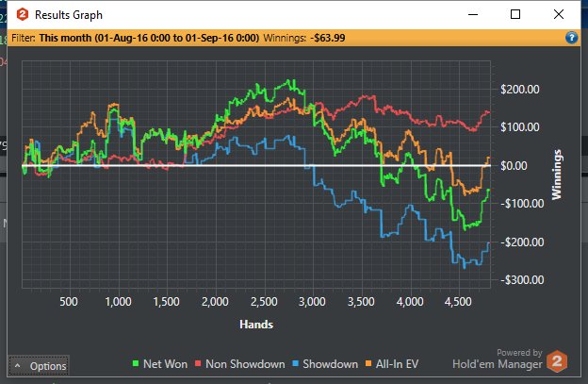Minimize the Results Graph window
The width and height of the screenshot is (588, 384).
[x=473, y=15]
